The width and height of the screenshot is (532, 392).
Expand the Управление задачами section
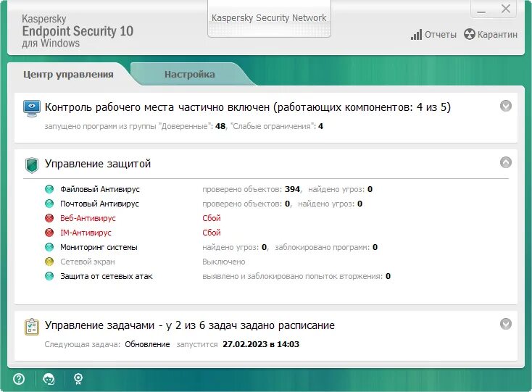(505, 324)
